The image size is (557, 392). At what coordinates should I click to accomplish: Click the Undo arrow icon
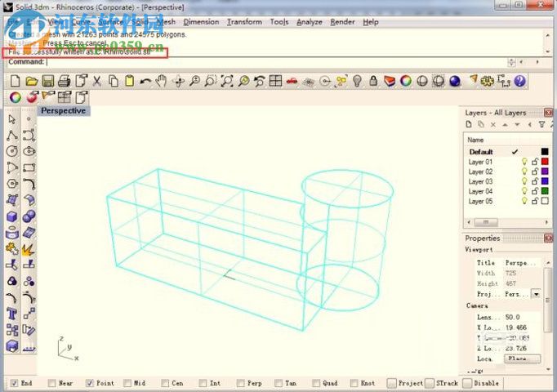point(145,82)
